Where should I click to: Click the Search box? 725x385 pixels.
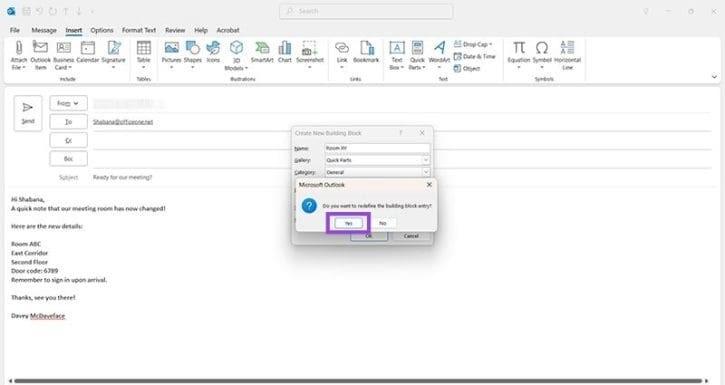pyautogui.click(x=366, y=11)
